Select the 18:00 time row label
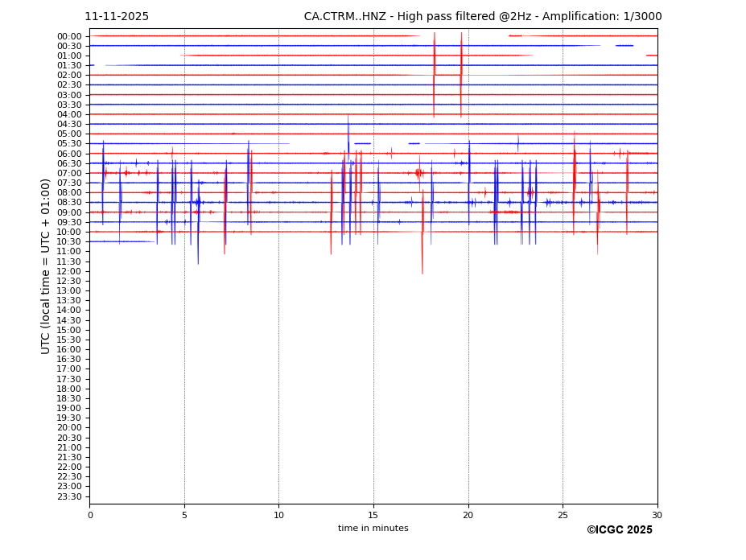 click(69, 389)
